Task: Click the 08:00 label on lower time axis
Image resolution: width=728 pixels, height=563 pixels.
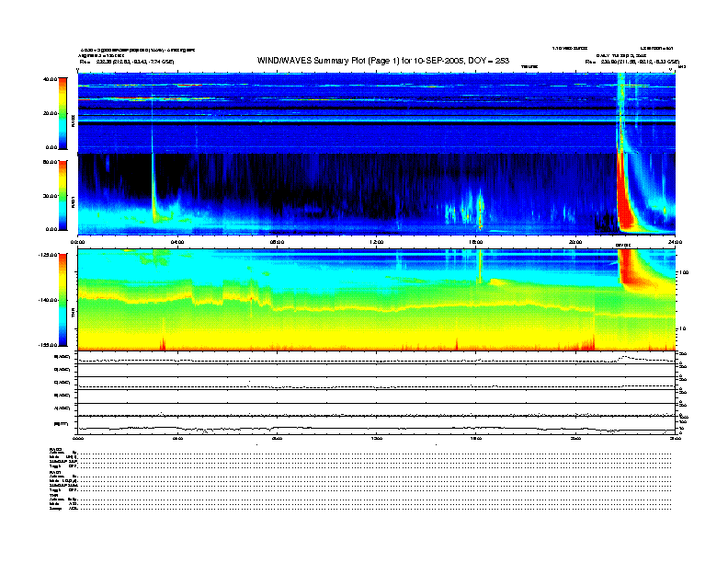Action: [278, 438]
